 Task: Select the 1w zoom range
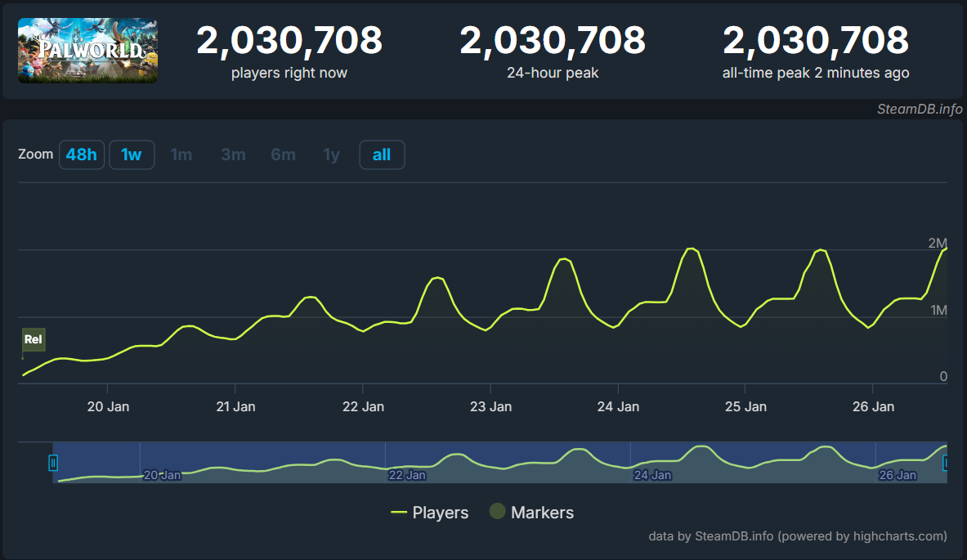[x=132, y=155]
